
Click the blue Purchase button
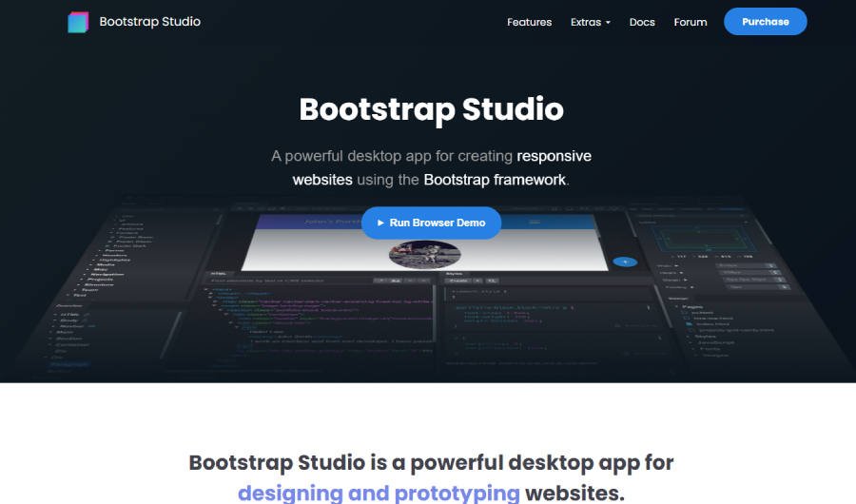(765, 22)
